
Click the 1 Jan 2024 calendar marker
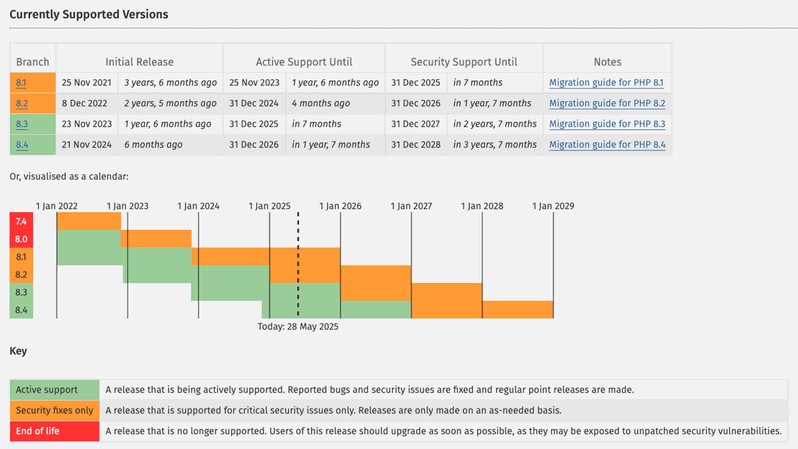click(x=198, y=206)
